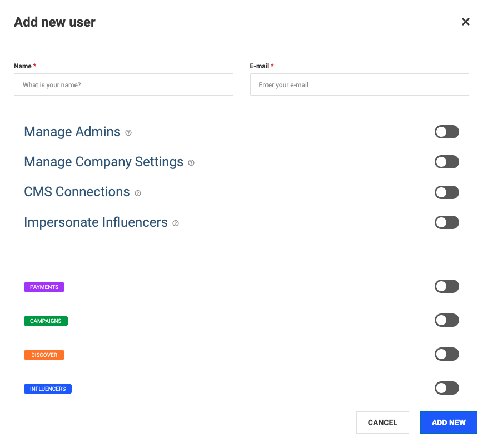The width and height of the screenshot is (483, 448).
Task: Click help icon beside Manage Company Settings
Action: tap(191, 162)
